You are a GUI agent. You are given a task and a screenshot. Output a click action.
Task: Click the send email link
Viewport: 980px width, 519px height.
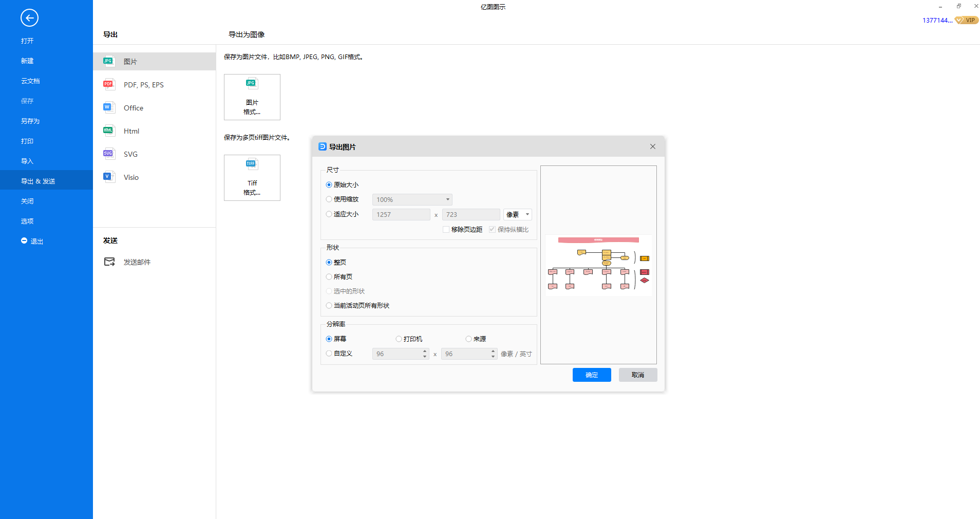[x=137, y=262]
